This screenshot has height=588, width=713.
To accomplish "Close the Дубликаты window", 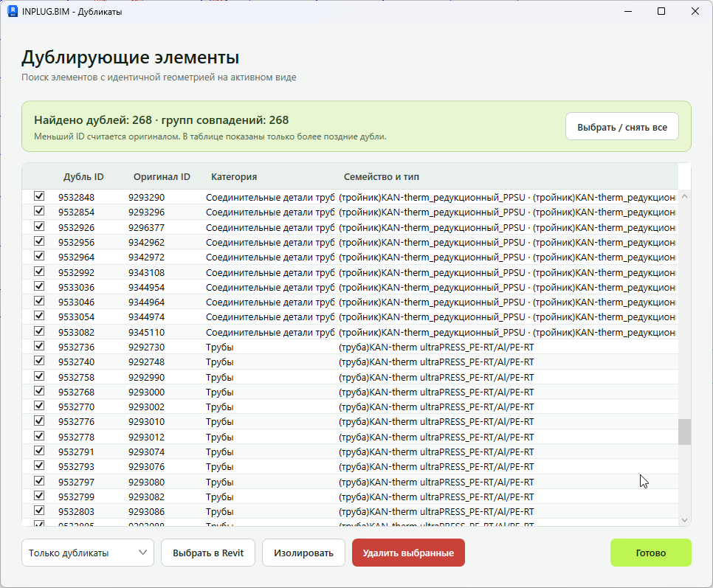I will [x=695, y=11].
